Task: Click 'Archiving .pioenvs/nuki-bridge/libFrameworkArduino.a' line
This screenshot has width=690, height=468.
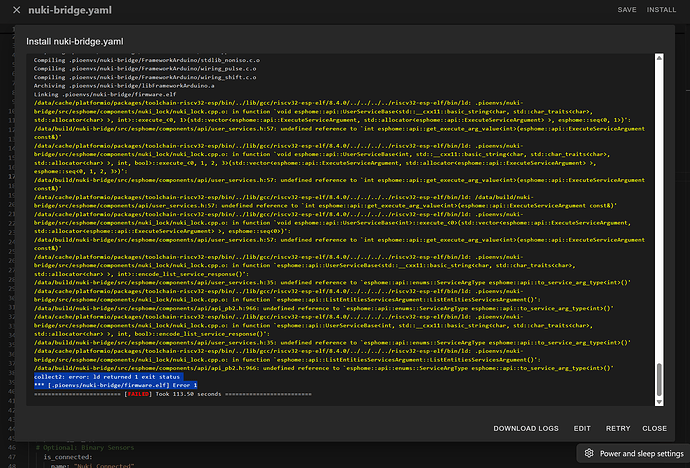Action: click(124, 86)
